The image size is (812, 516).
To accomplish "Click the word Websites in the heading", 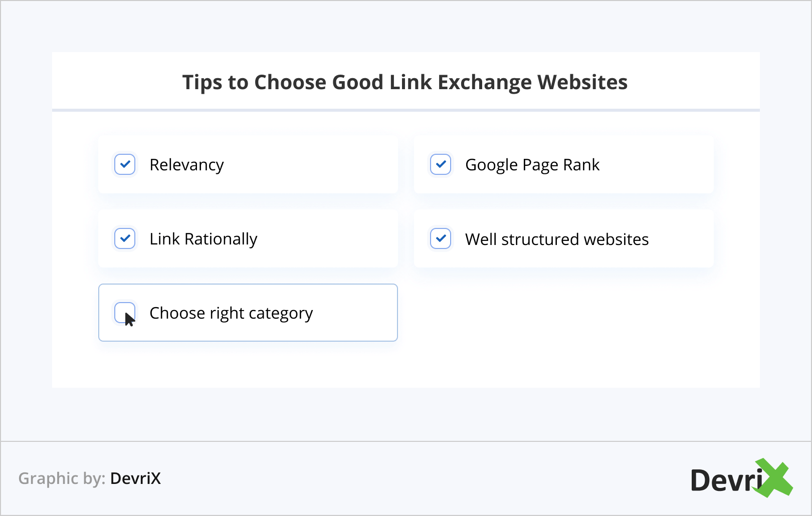I will point(582,82).
